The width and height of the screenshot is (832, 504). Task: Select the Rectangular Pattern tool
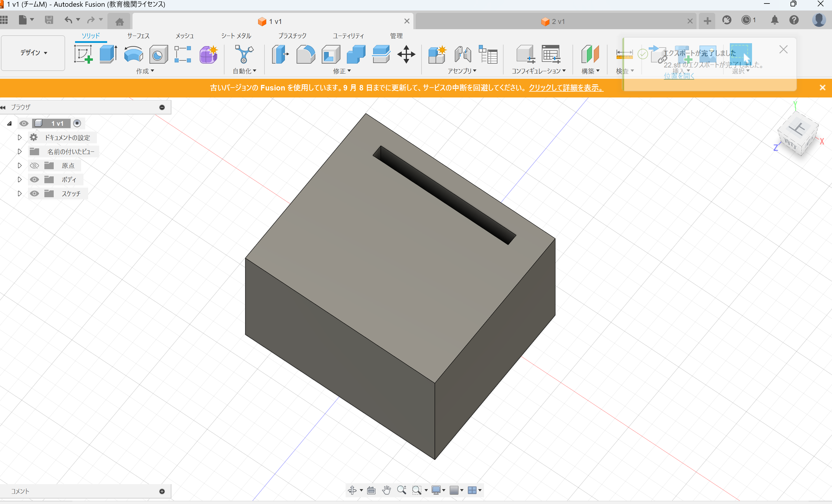(183, 54)
